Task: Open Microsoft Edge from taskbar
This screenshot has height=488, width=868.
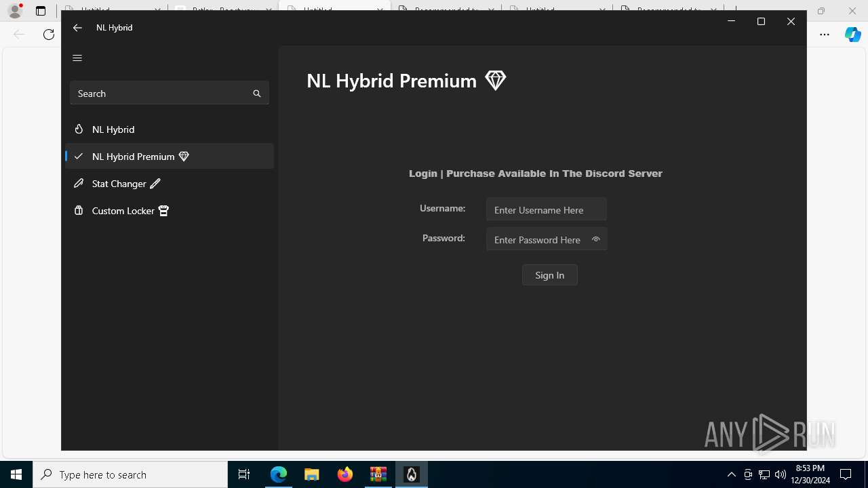Action: tap(279, 474)
